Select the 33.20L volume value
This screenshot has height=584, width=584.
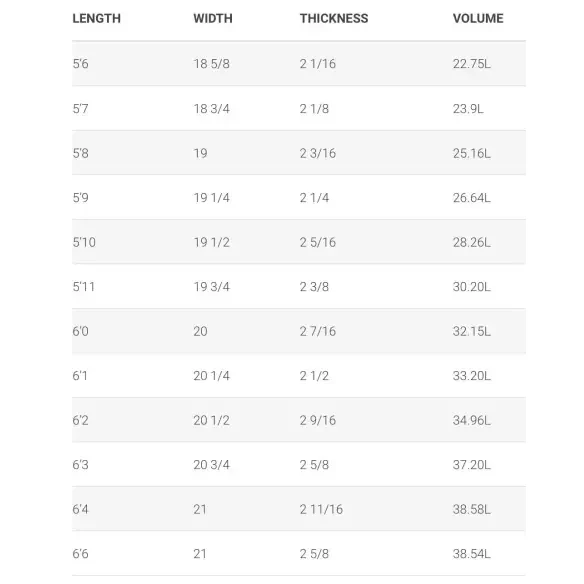click(x=472, y=376)
